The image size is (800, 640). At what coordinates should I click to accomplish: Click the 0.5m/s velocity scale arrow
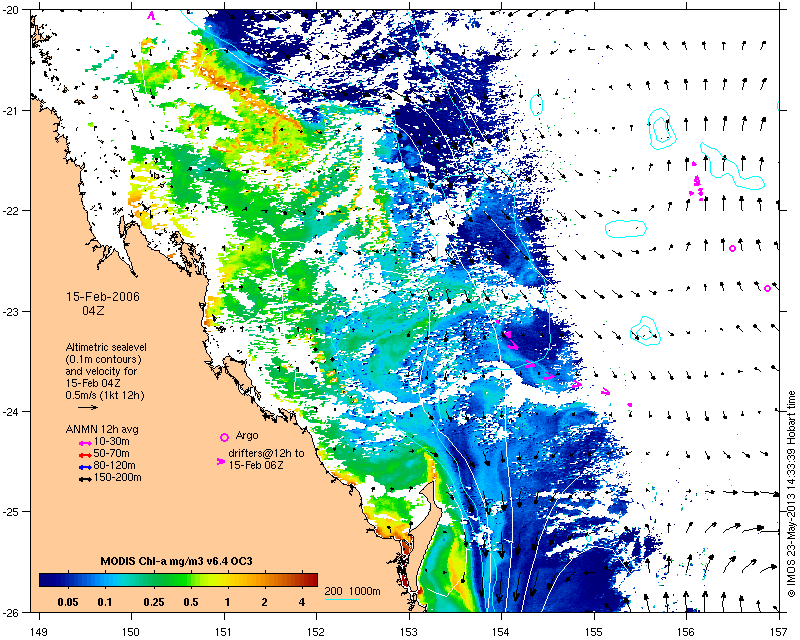pos(88,407)
